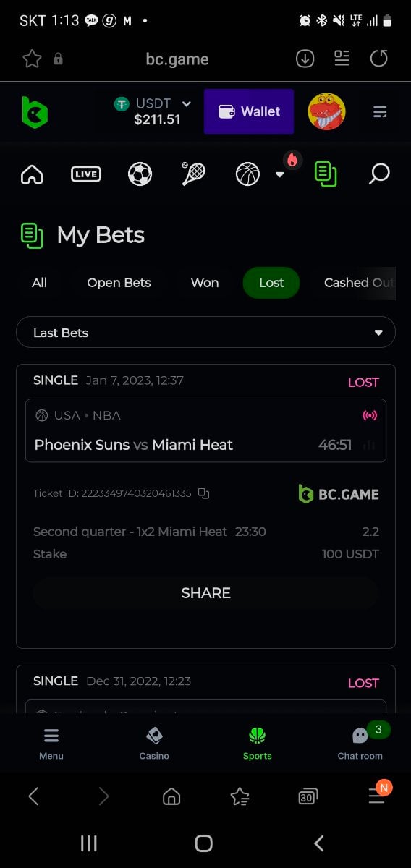This screenshot has width=411, height=868.
Task: Select the soccer ball sport icon
Action: point(140,174)
